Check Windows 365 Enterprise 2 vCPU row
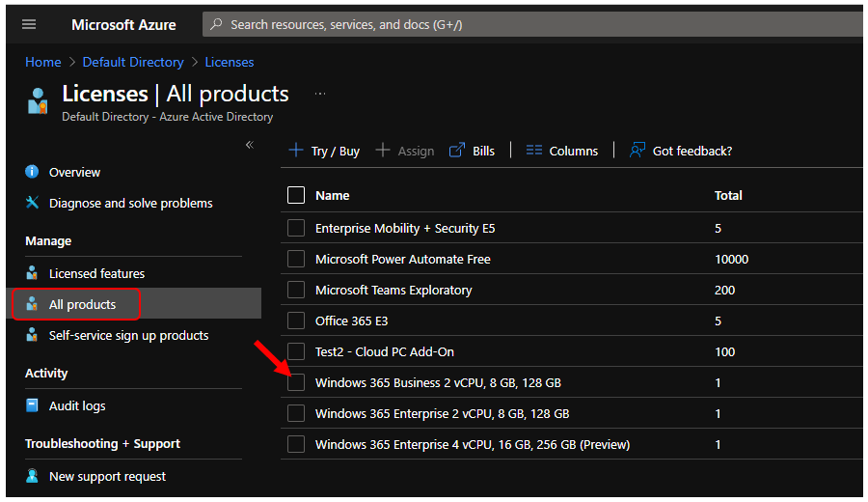The height and width of the screenshot is (502, 868). coord(296,413)
